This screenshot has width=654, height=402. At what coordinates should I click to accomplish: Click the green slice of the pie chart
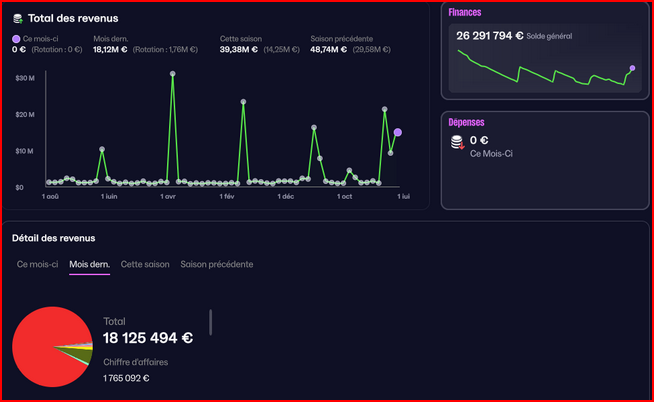click(x=85, y=356)
